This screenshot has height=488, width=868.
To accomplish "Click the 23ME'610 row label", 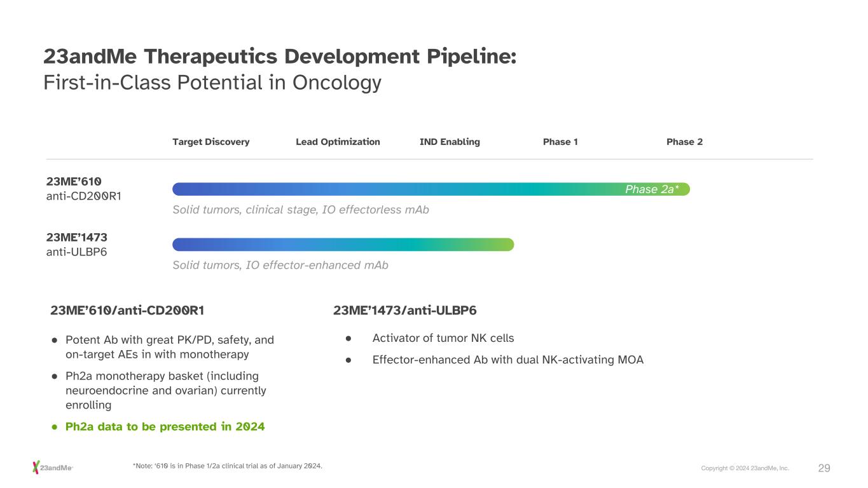I will [x=74, y=182].
